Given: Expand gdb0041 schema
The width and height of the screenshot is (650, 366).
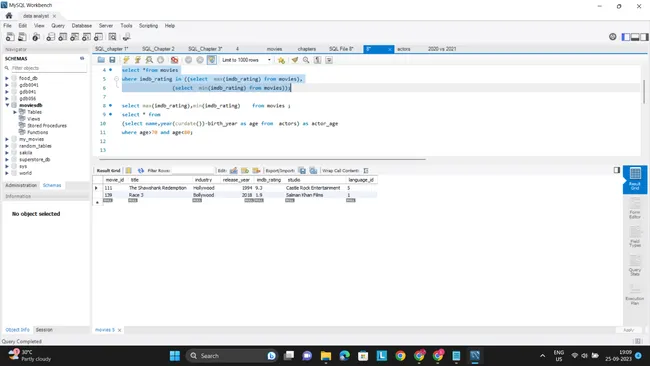Looking at the screenshot, I should tap(7, 85).
